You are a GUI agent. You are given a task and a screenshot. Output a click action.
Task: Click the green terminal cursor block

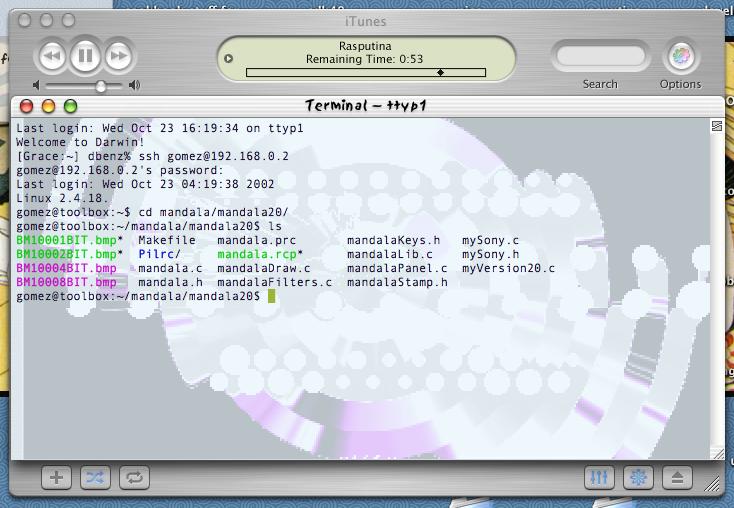click(x=272, y=296)
